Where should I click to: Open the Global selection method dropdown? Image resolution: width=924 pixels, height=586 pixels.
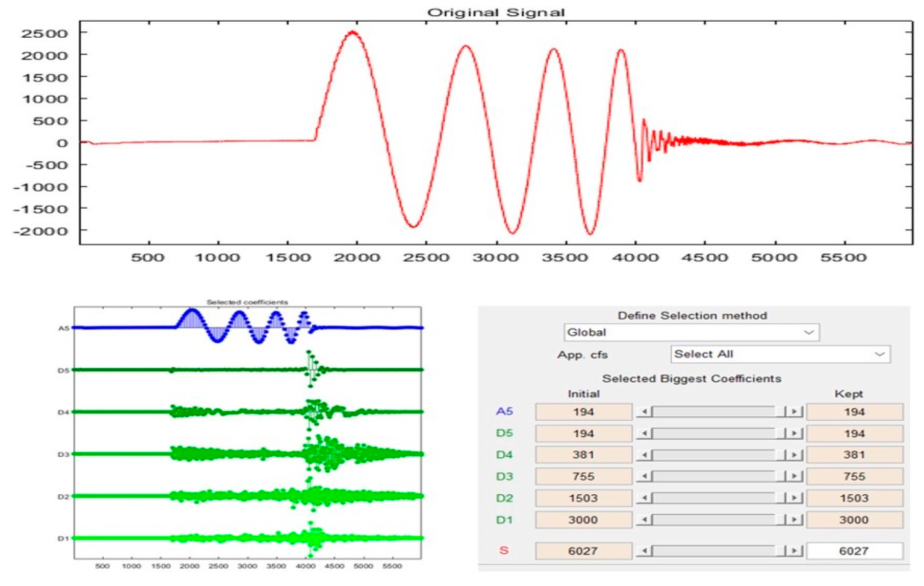(x=692, y=332)
